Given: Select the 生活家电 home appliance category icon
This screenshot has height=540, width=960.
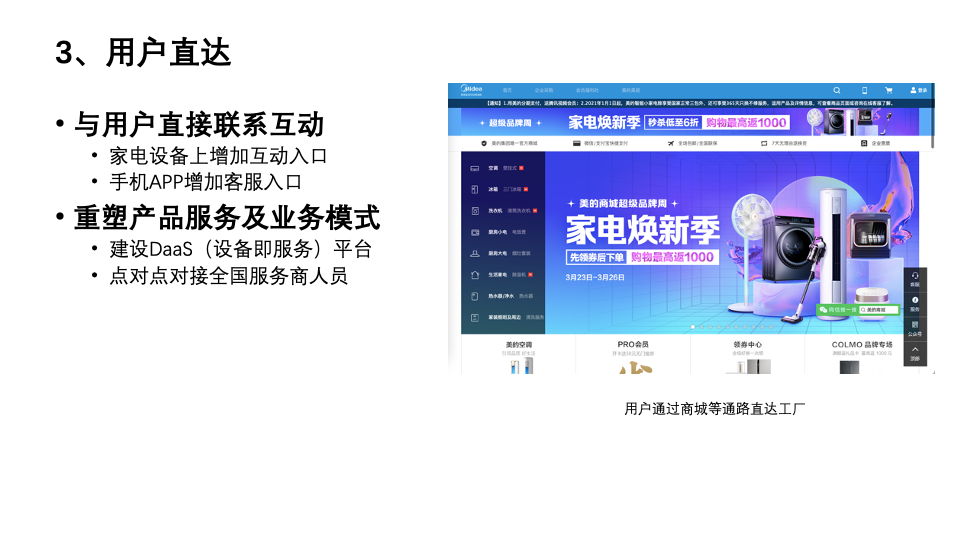Looking at the screenshot, I should 474,274.
